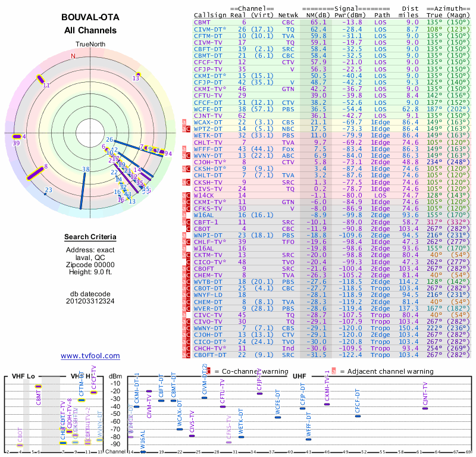Image resolution: width=476 pixels, height=457 pixels.
Task: Click the 150.4 miles distance value
Action: 408,328
